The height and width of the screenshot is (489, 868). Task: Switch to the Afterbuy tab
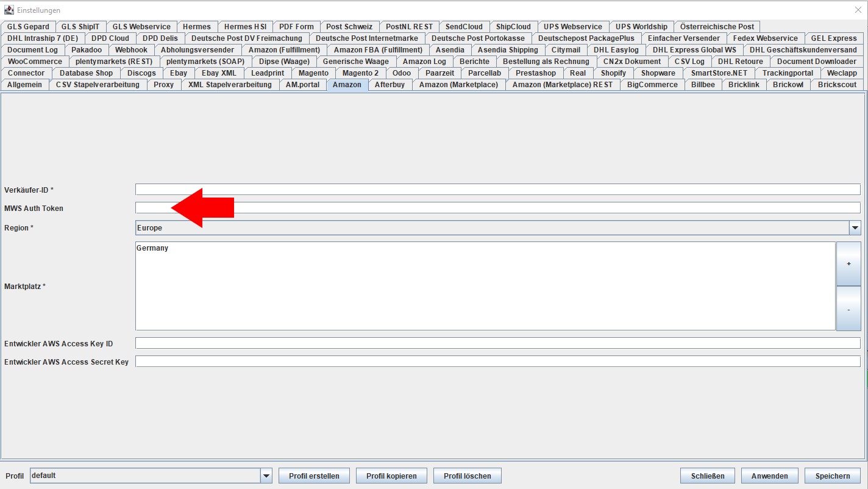[390, 84]
